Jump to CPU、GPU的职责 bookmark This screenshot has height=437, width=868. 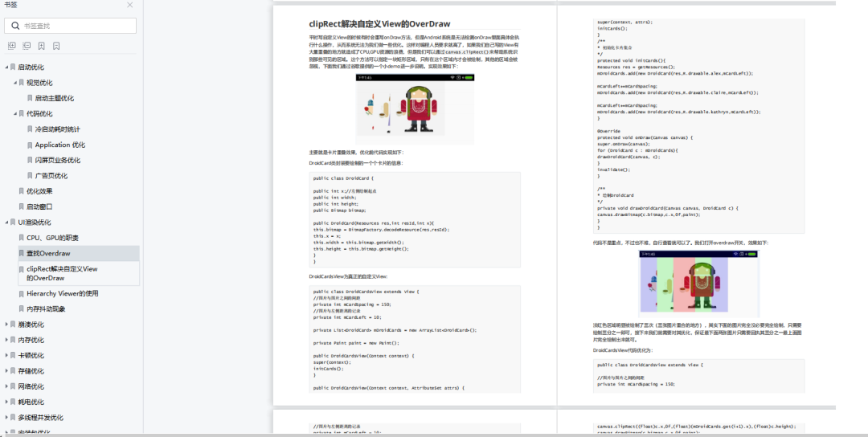(52, 237)
